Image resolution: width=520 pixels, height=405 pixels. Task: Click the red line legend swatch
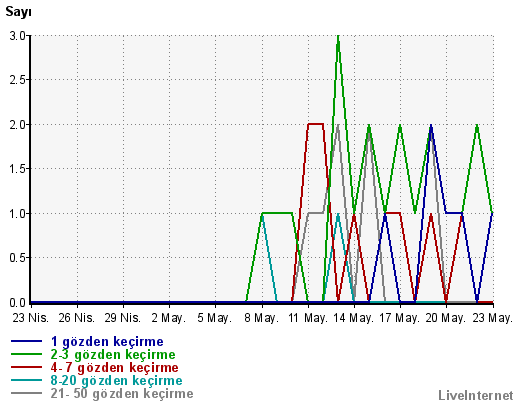(x=27, y=367)
